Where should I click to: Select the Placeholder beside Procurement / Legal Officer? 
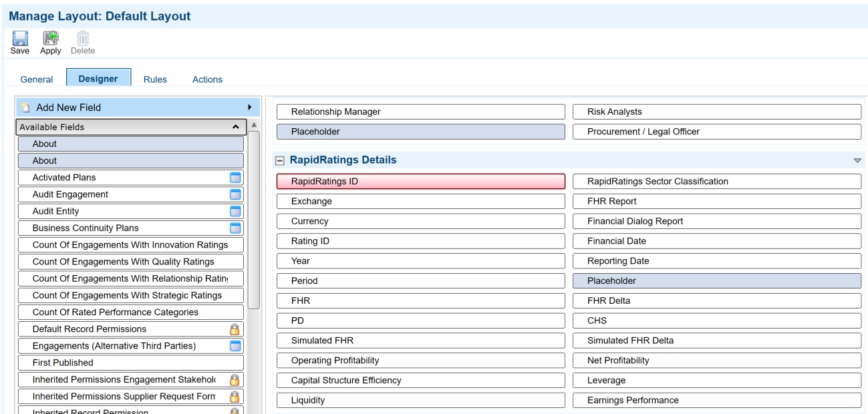(420, 132)
